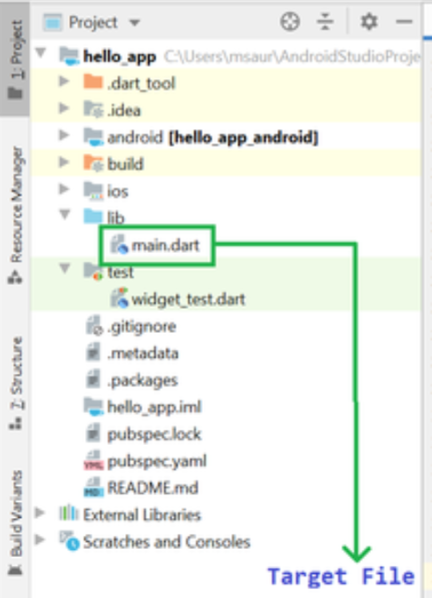Click the .gitignore file icon

[x=94, y=325]
